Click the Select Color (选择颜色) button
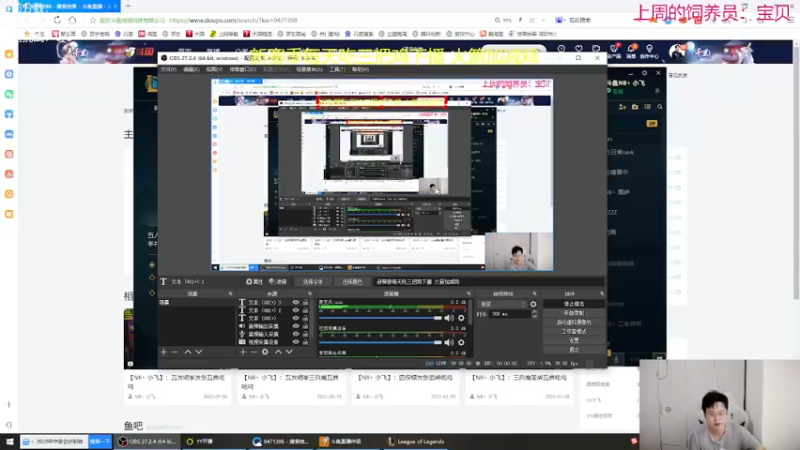The image size is (800, 450). (x=352, y=282)
